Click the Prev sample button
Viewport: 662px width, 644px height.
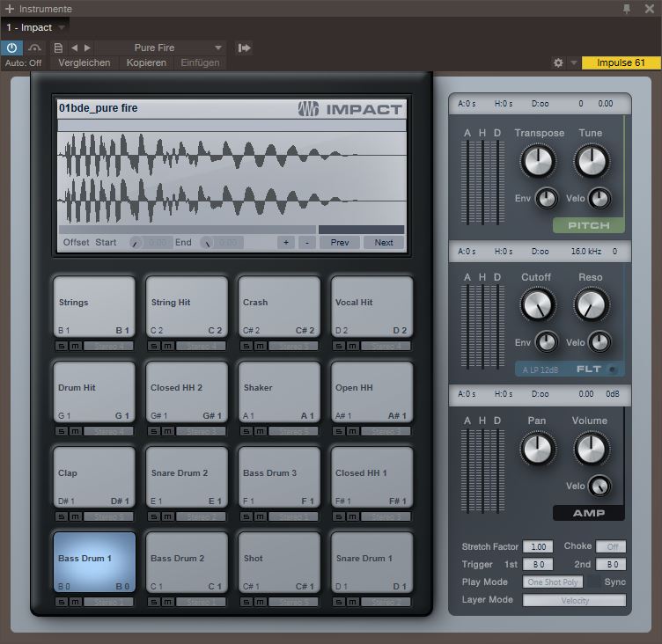pyautogui.click(x=340, y=242)
